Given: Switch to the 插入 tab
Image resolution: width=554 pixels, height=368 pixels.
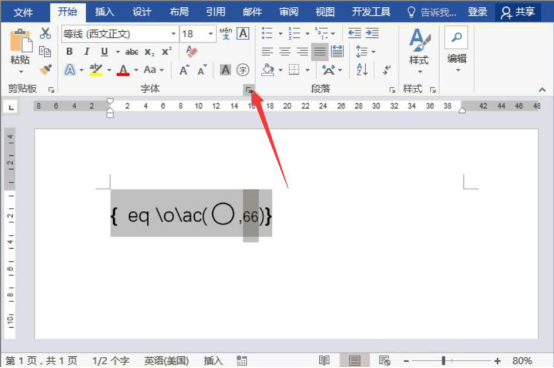Looking at the screenshot, I should coord(105,12).
